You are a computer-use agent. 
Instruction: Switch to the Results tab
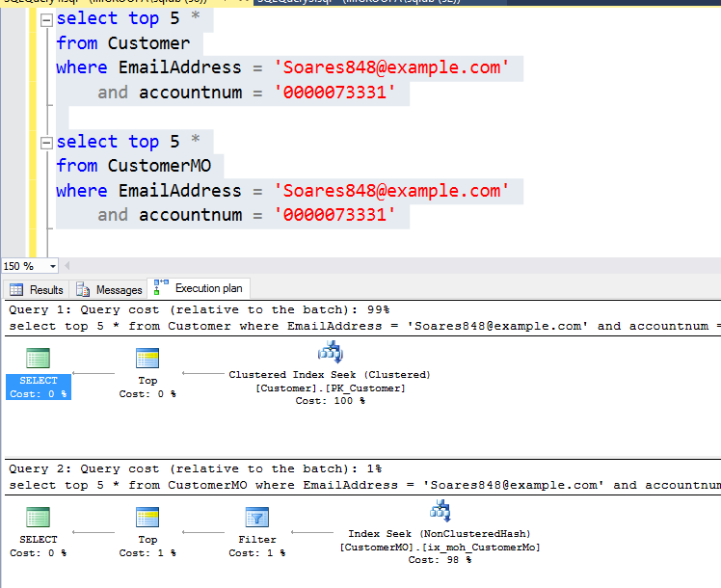pyautogui.click(x=38, y=289)
